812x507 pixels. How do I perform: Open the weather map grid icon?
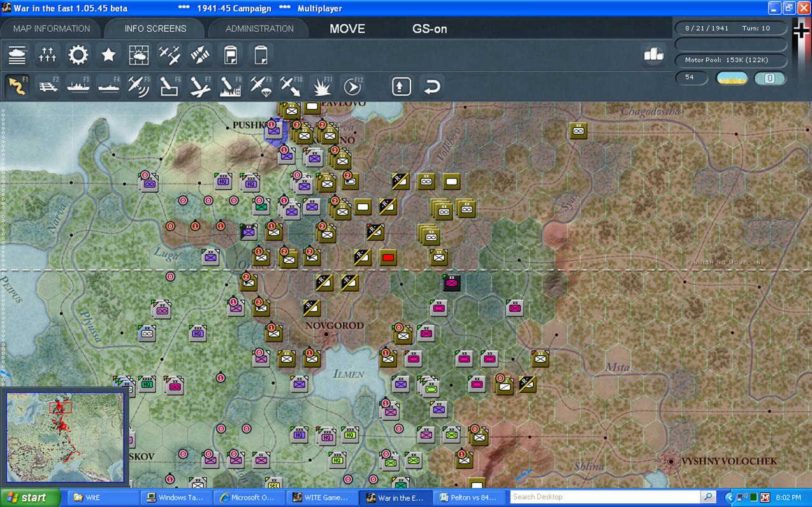point(139,55)
